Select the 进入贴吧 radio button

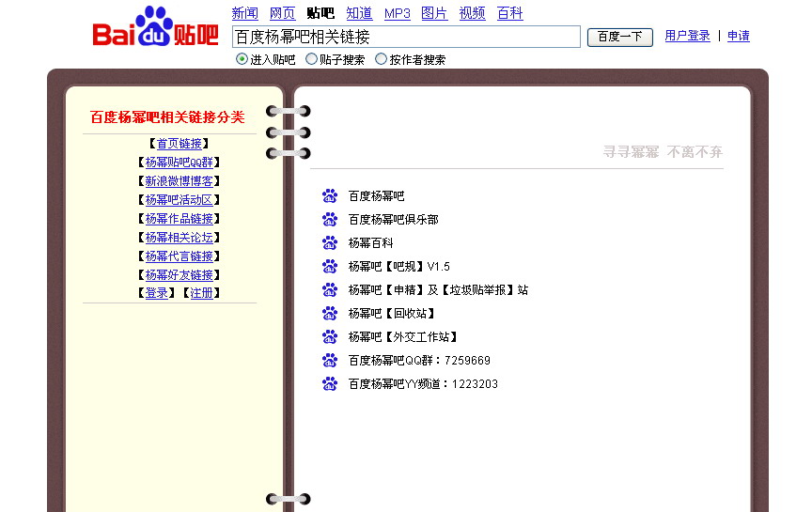click(242, 59)
